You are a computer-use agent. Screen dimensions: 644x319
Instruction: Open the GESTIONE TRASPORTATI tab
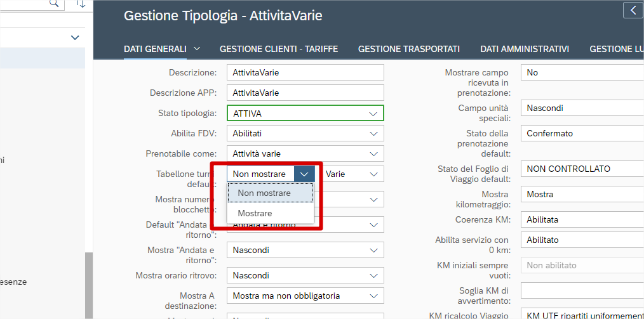click(x=409, y=49)
